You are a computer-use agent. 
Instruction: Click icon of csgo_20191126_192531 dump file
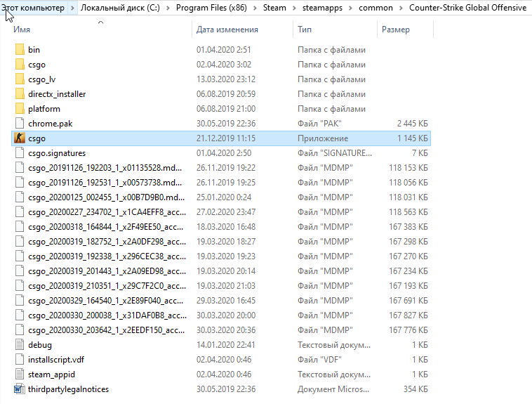pos(20,183)
